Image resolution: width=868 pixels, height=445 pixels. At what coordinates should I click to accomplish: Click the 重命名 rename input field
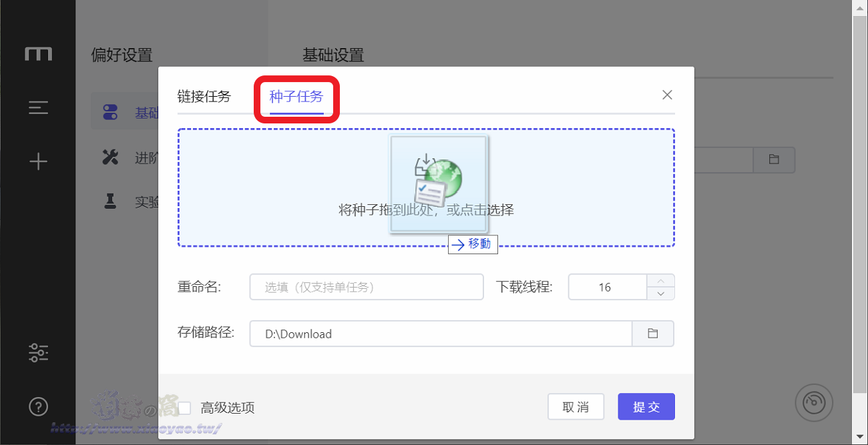pyautogui.click(x=366, y=287)
